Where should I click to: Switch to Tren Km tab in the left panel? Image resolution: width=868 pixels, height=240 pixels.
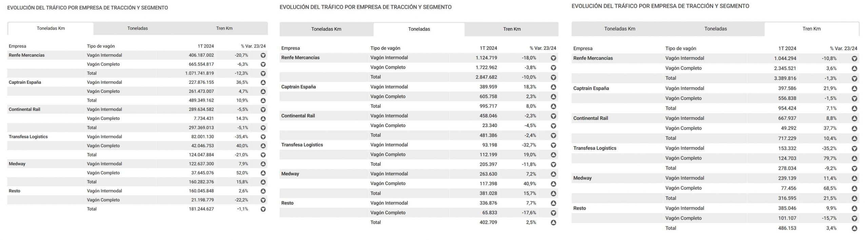[x=224, y=28]
